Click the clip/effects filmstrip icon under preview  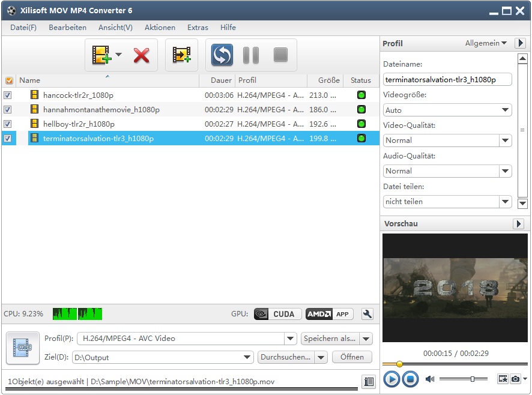click(x=503, y=379)
